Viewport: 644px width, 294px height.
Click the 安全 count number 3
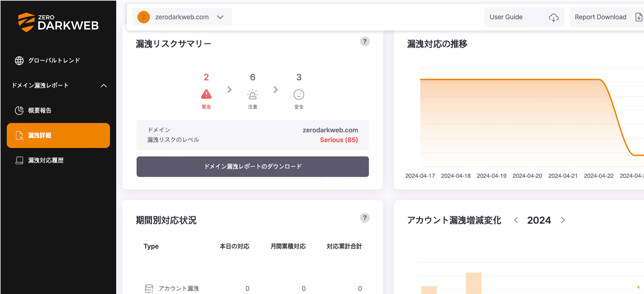[299, 77]
